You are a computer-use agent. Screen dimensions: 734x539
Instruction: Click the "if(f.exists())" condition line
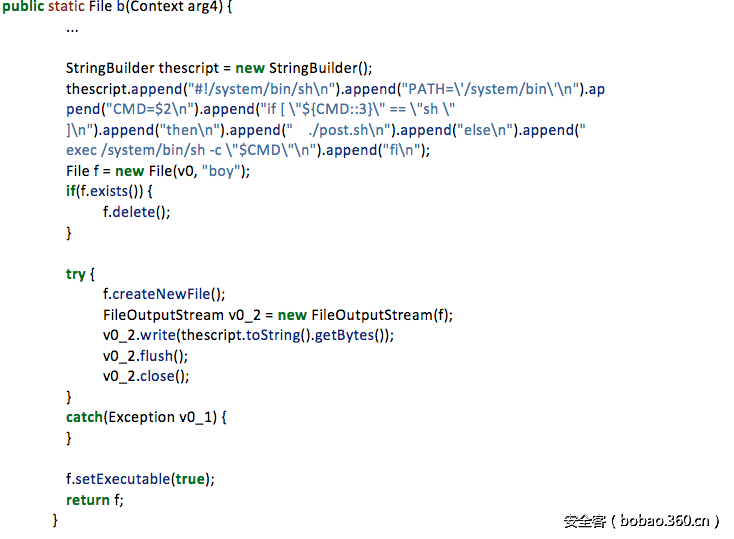coord(109,192)
